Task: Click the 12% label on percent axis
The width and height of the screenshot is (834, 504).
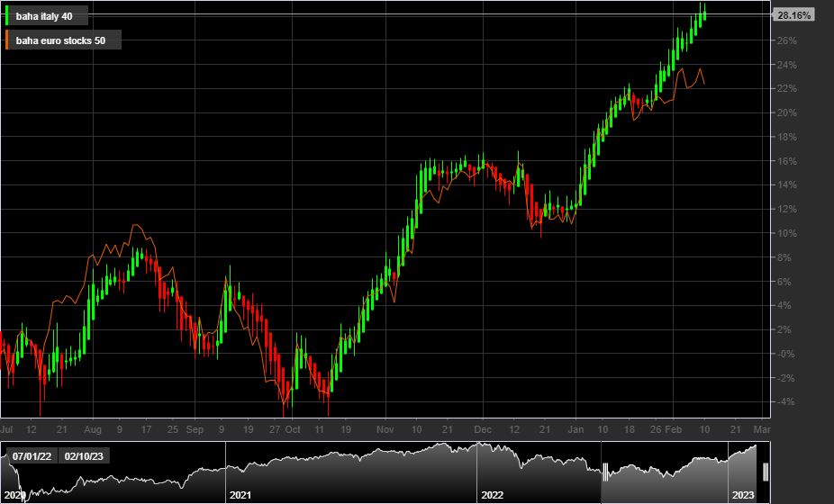Action: (x=786, y=209)
